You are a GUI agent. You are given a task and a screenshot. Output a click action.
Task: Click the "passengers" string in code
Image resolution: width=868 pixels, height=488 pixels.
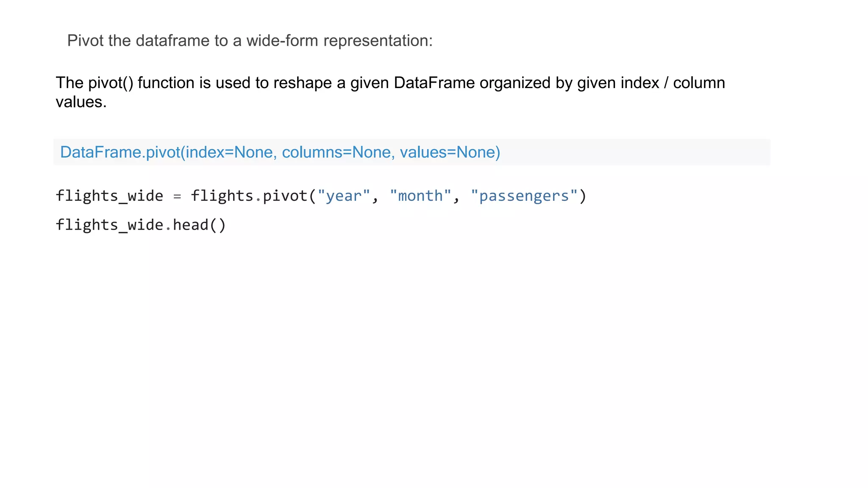pyautogui.click(x=524, y=196)
